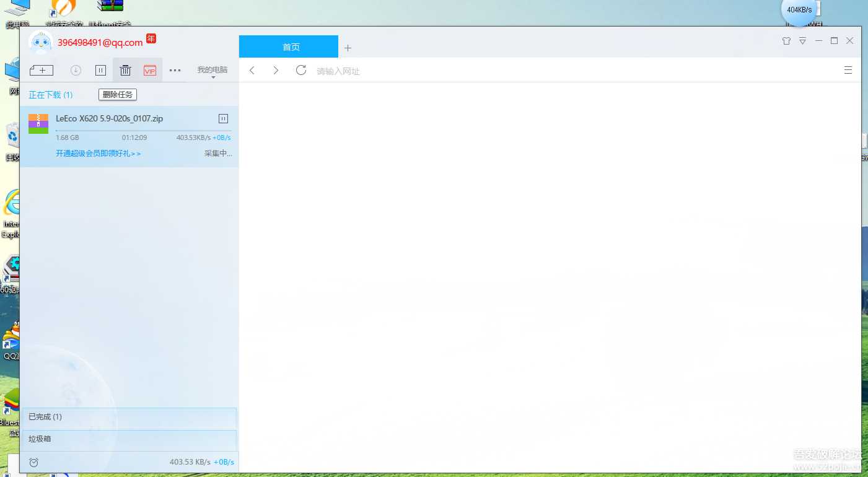The height and width of the screenshot is (477, 868).
Task: Click the LeEco download progress bar
Action: pyautogui.click(x=143, y=131)
